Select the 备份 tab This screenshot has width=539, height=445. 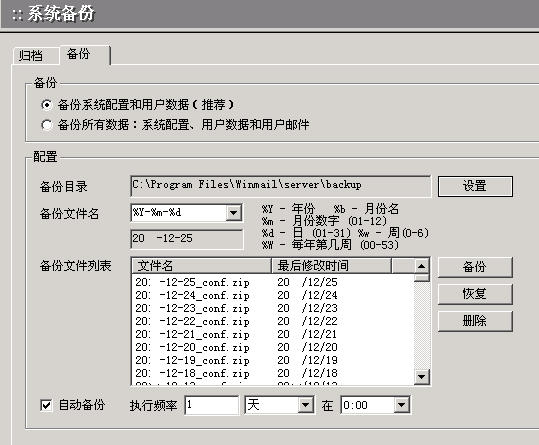point(85,55)
